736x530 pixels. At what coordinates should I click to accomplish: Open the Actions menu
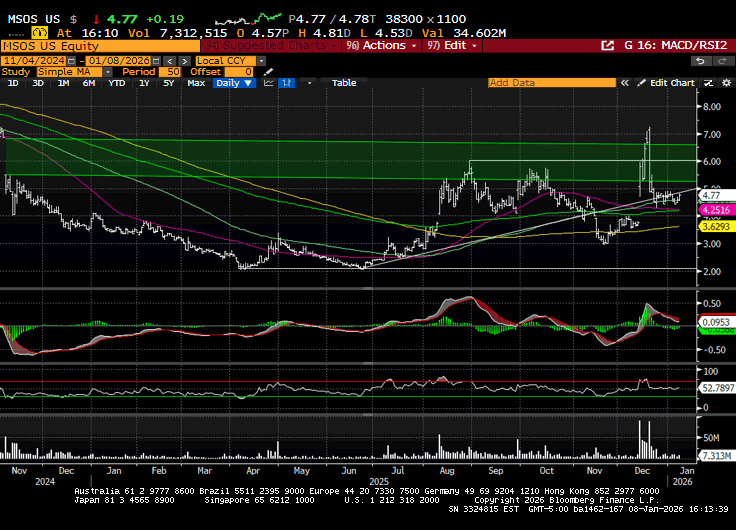381,46
